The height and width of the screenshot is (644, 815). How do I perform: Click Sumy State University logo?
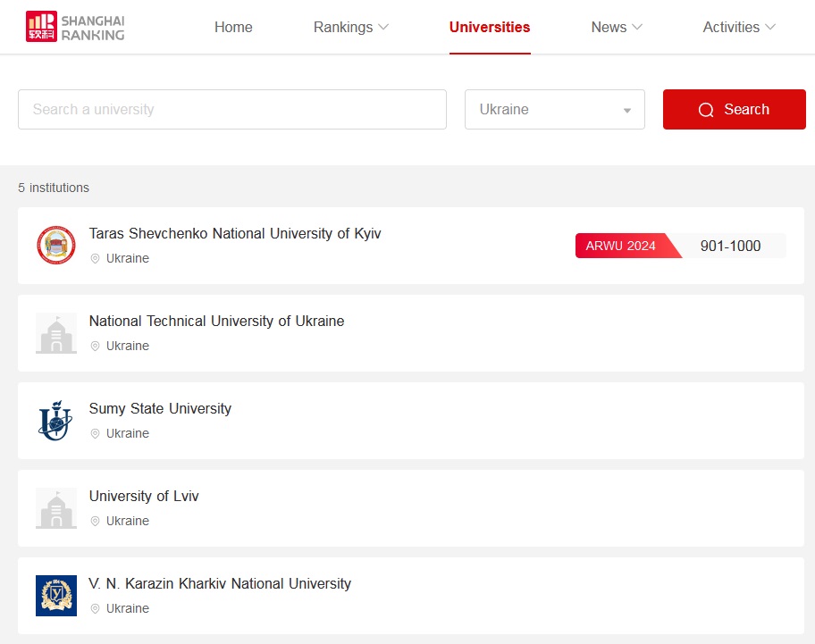click(56, 420)
